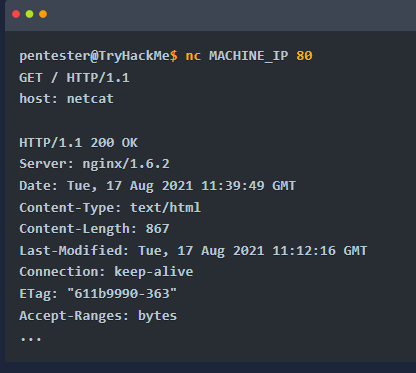Click the ETag value "611b9990-363"

122,294
